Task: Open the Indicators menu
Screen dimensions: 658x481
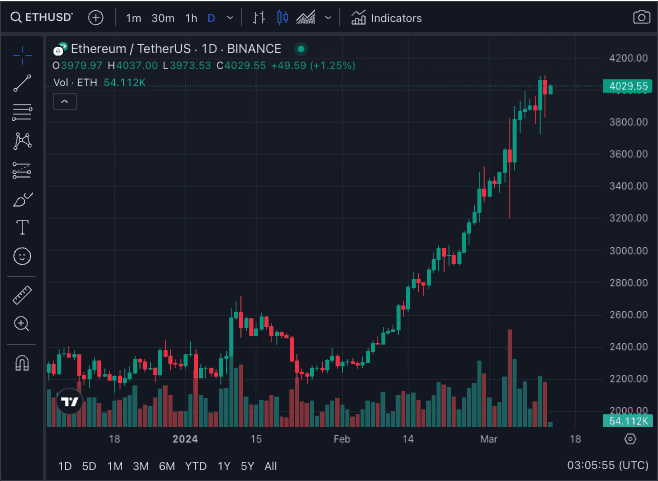Action: pos(386,18)
